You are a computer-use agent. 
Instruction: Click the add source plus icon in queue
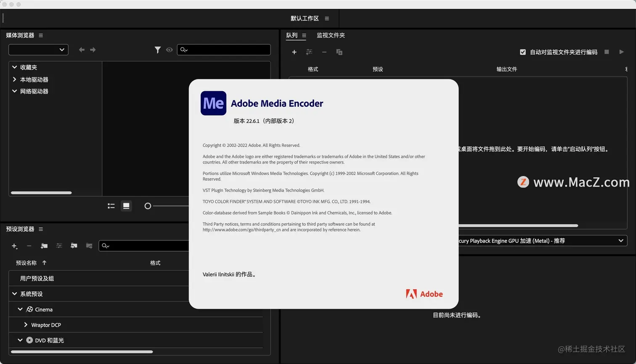click(294, 52)
